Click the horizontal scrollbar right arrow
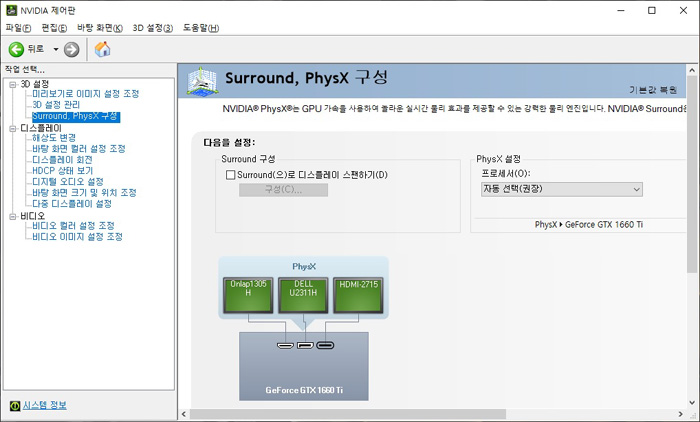This screenshot has height=422, width=700. tap(681, 414)
